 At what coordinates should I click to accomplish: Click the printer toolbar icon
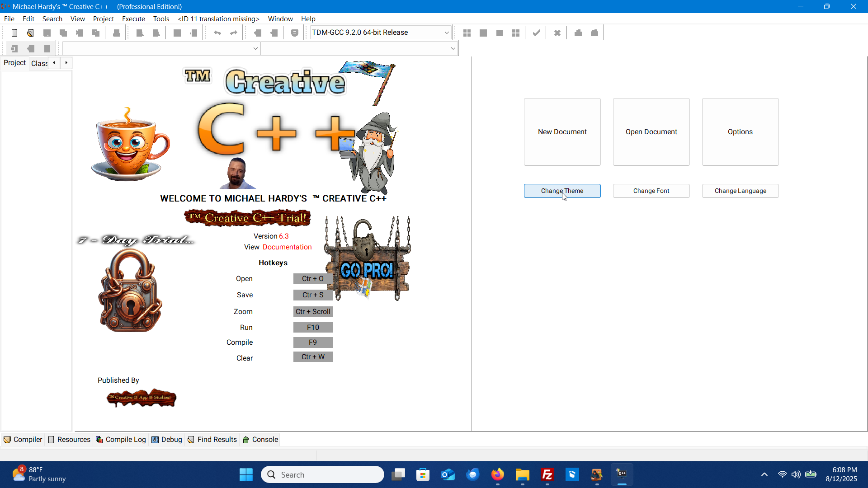(116, 33)
